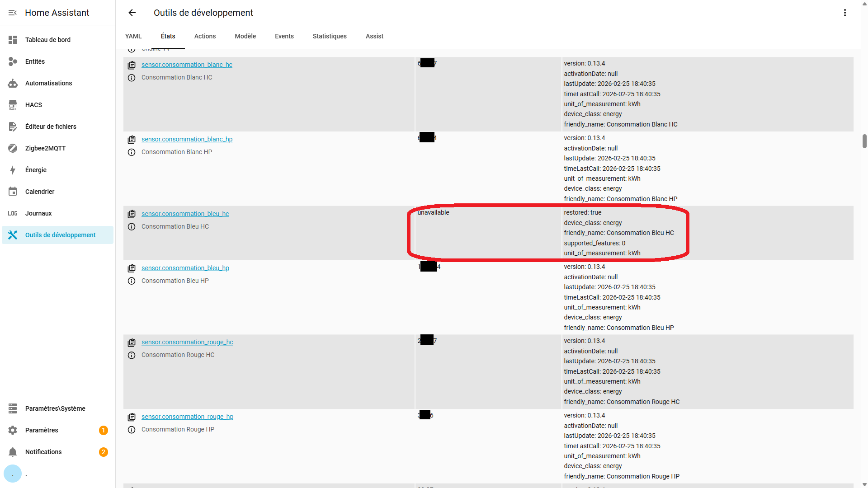Viewport: 868px width, 488px height.
Task: Open sensor.consommation_bleu_hc entity link
Action: coord(185,214)
